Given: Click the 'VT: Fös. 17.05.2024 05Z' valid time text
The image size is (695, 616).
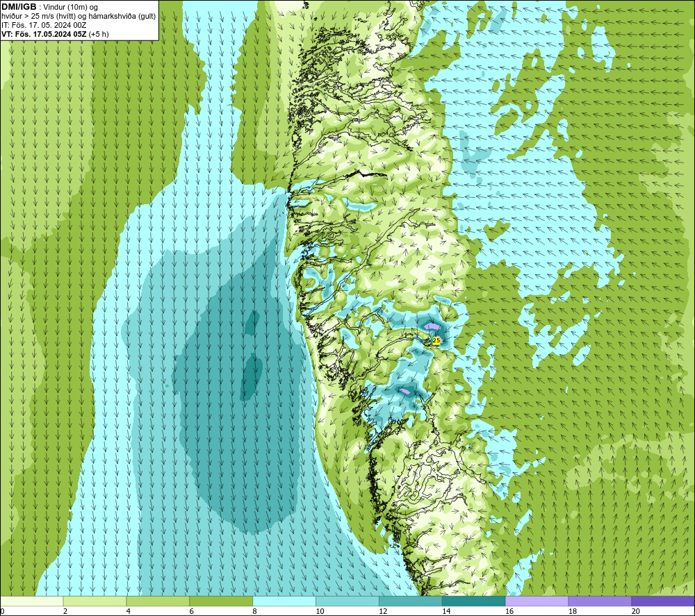Looking at the screenshot, I should [44, 34].
